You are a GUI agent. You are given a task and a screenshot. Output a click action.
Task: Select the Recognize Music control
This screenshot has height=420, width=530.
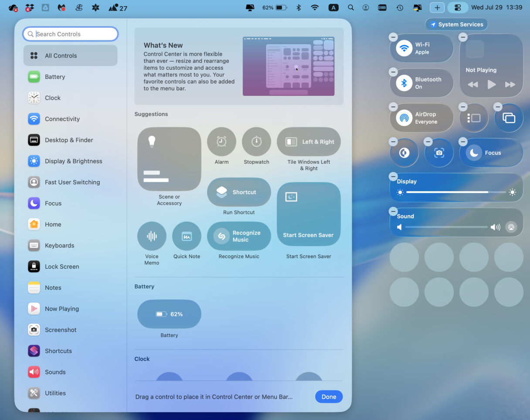239,236
